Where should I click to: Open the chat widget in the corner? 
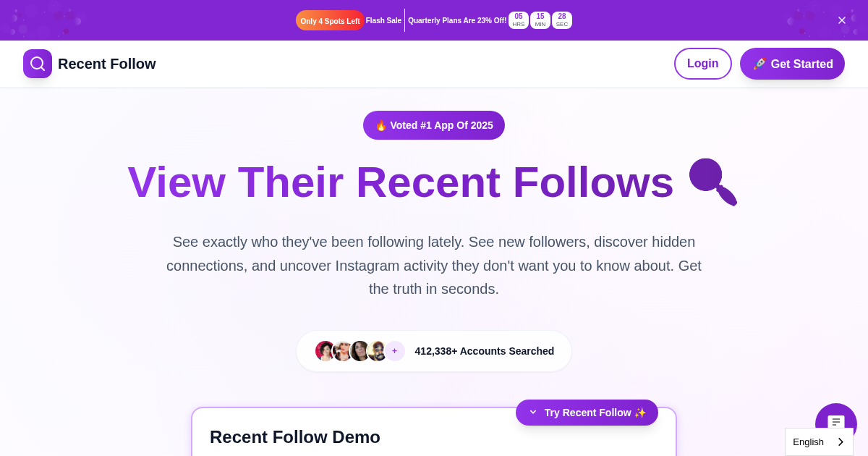click(x=836, y=422)
